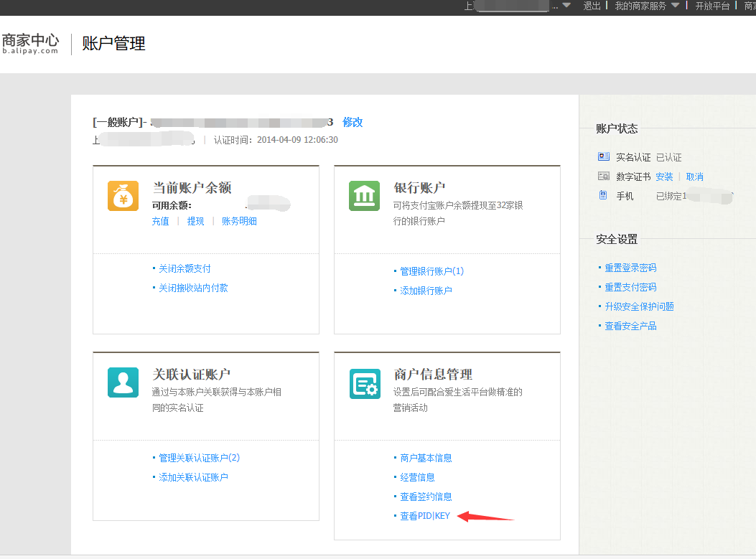
Task: Expand the 我的商家服务 dropdown arrow
Action: point(675,5)
